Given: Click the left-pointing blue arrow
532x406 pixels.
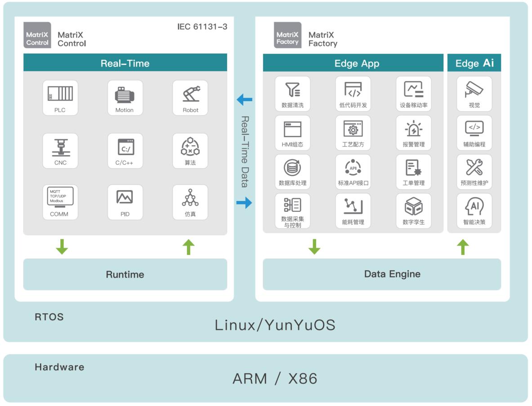Looking at the screenshot, I should [x=244, y=100].
